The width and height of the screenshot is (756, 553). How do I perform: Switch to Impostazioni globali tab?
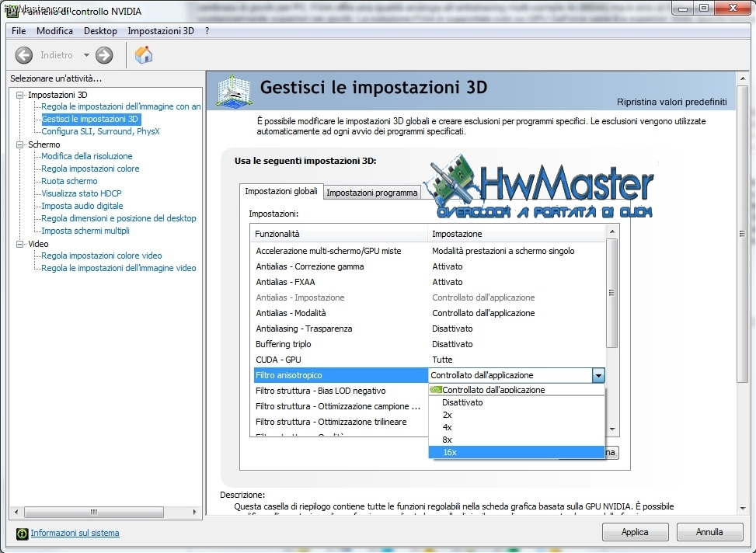pos(281,191)
